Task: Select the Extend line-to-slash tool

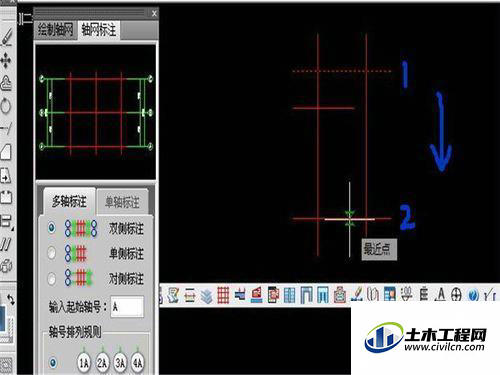Action: click(6, 129)
